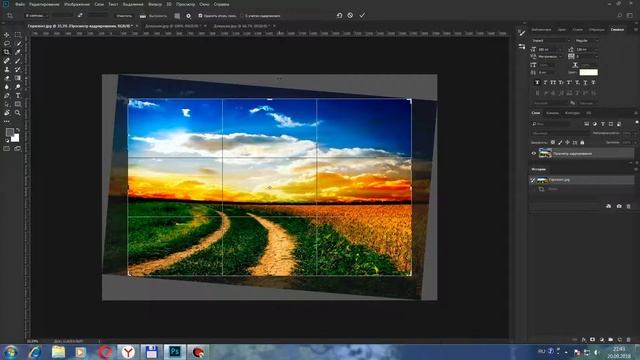The width and height of the screenshot is (640, 360).
Task: Open the Window menu
Action: 204,4
